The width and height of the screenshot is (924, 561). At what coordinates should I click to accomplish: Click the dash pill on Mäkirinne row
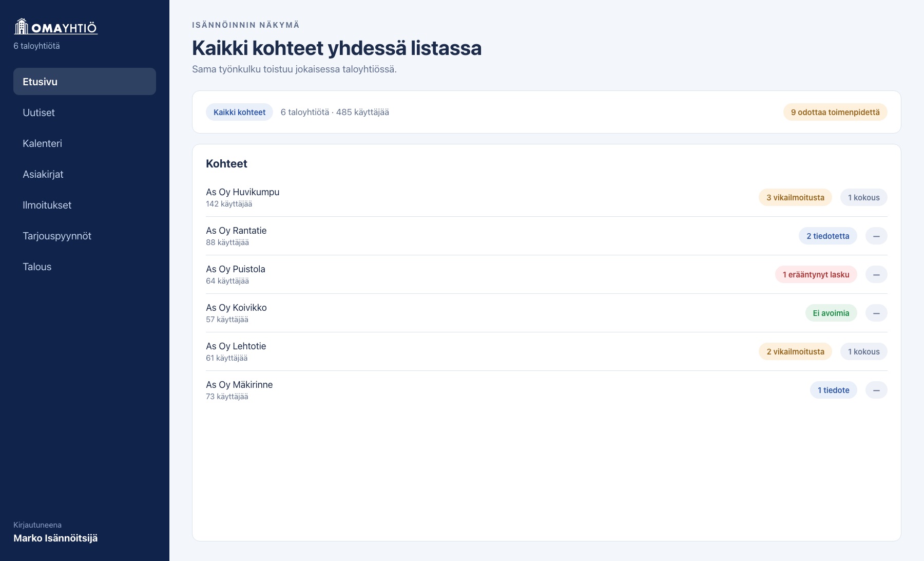(876, 390)
